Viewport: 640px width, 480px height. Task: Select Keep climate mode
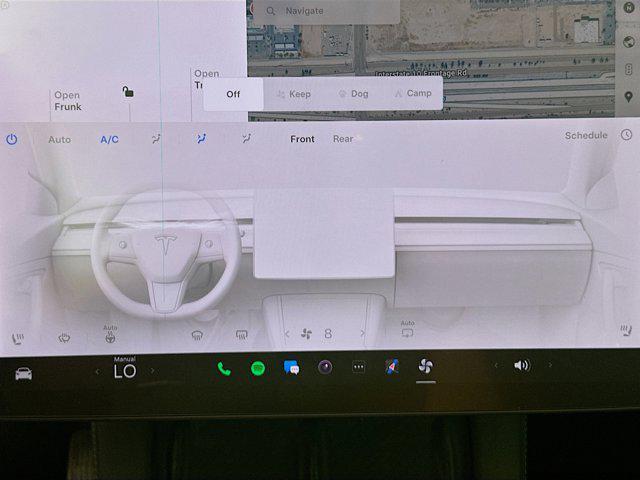tap(294, 94)
